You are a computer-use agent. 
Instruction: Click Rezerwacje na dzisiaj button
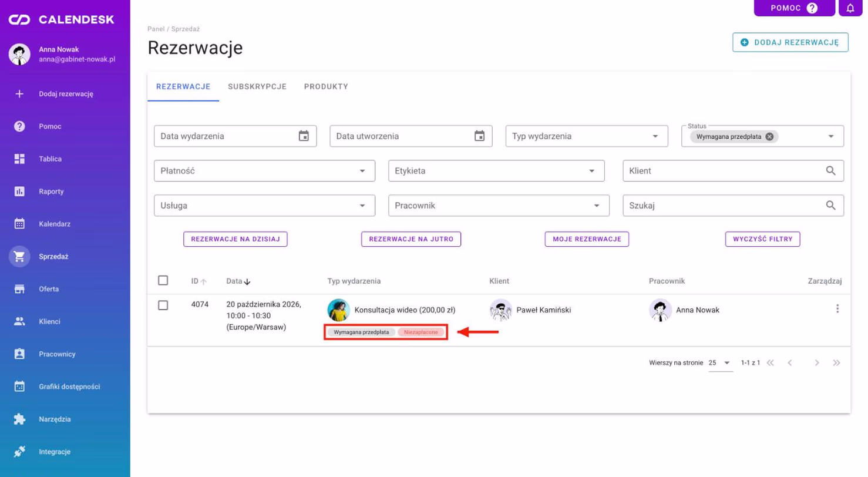coord(235,239)
